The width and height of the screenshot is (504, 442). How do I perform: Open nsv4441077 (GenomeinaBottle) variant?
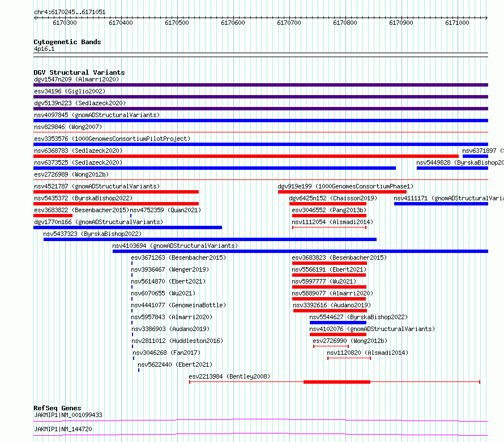(x=178, y=305)
